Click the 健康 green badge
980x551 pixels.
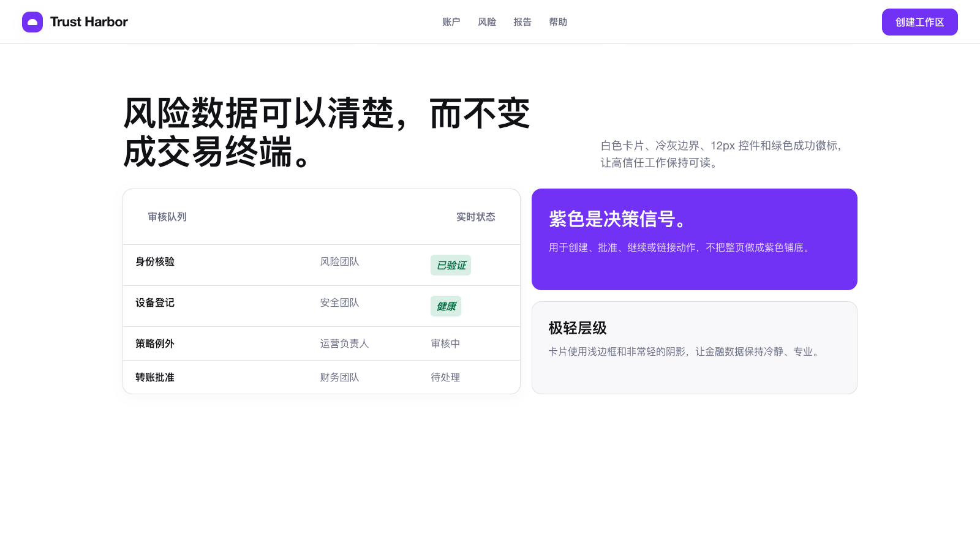pyautogui.click(x=446, y=306)
